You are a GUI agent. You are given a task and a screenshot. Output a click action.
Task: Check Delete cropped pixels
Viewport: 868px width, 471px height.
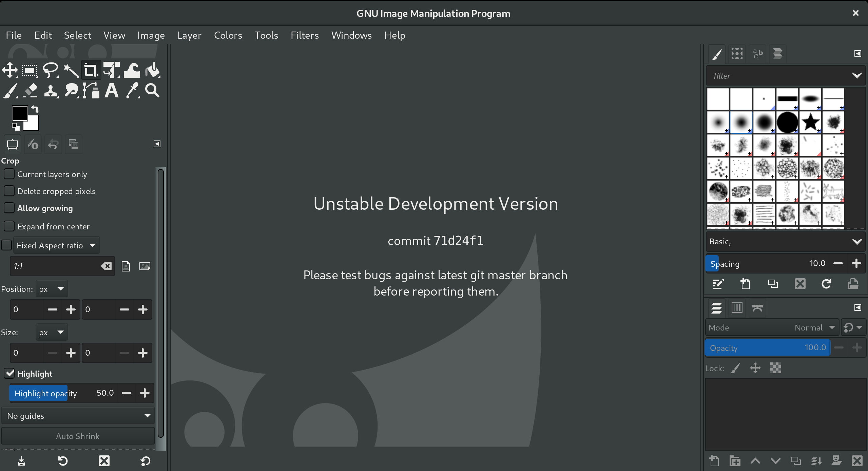[9, 190]
